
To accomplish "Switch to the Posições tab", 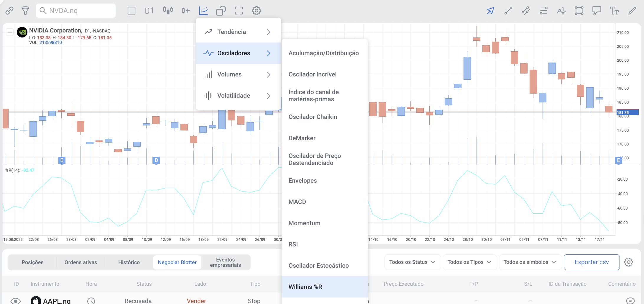I will click(x=32, y=262).
